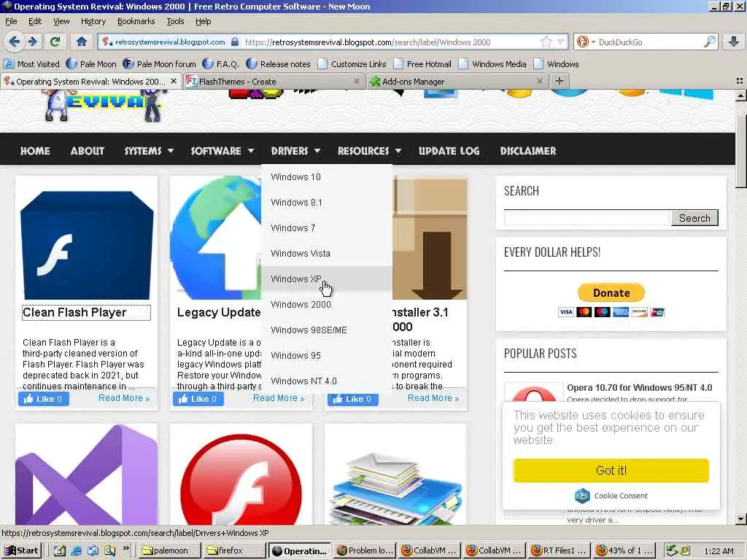Open the downloads arrow button
747x560 pixels.
(x=734, y=42)
